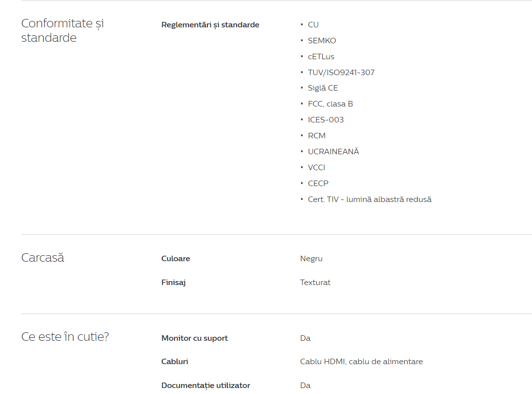Click the 'FCC, clasa B' entry
532x394 pixels.
click(330, 104)
